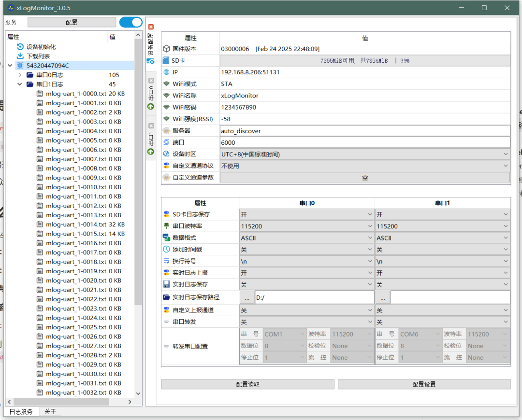Image resolution: width=522 pixels, height=420 pixels.
Task: Click the SD卡 card icon
Action: pos(166,60)
